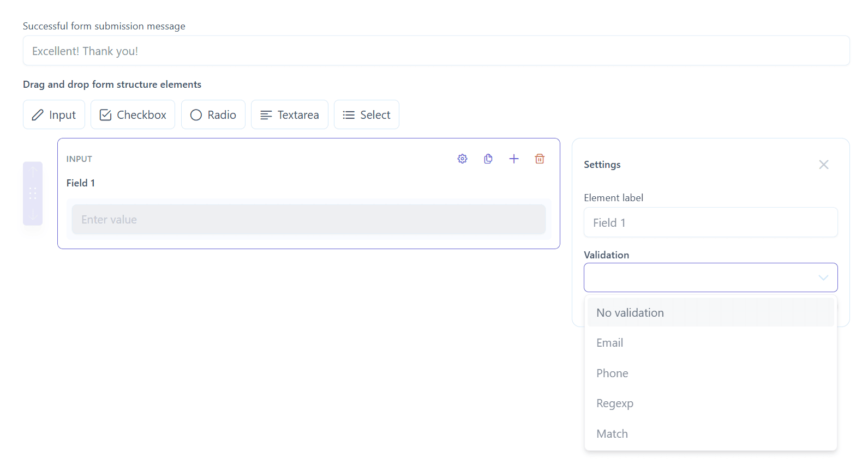Screen dimensions: 868x471
Task: Move element up with arrow handle
Action: pyautogui.click(x=33, y=172)
